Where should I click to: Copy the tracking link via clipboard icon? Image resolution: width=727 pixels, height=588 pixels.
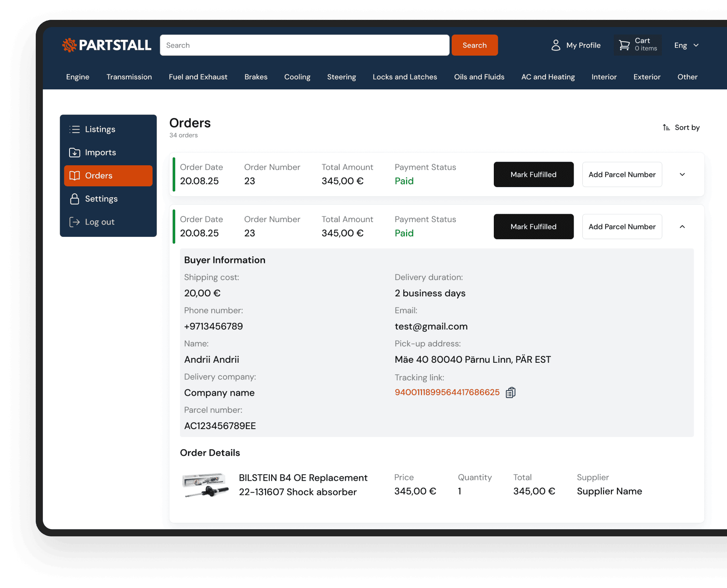510,393
